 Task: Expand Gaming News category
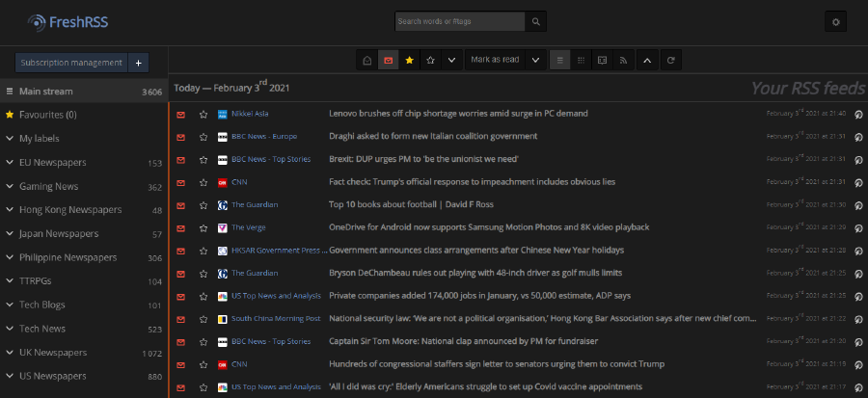click(10, 186)
